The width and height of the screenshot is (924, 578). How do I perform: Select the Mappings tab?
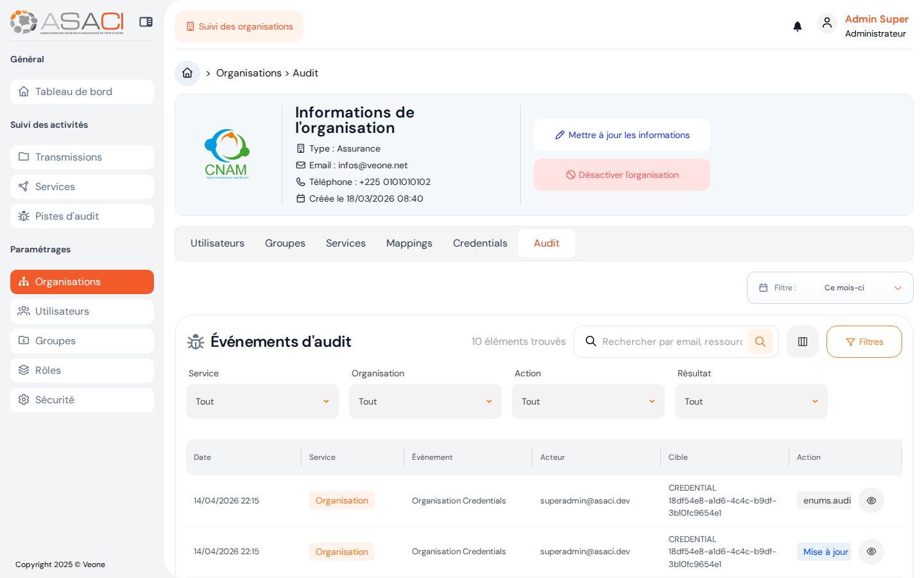409,243
